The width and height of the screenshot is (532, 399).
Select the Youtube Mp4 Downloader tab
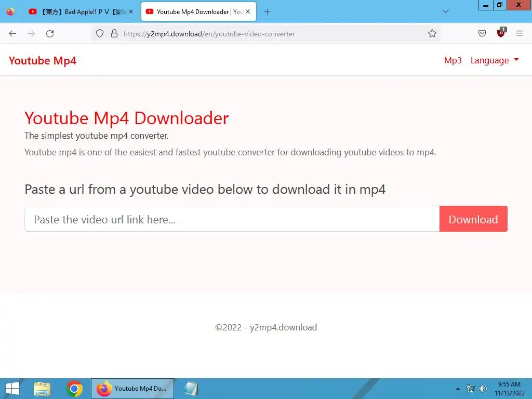pyautogui.click(x=198, y=12)
